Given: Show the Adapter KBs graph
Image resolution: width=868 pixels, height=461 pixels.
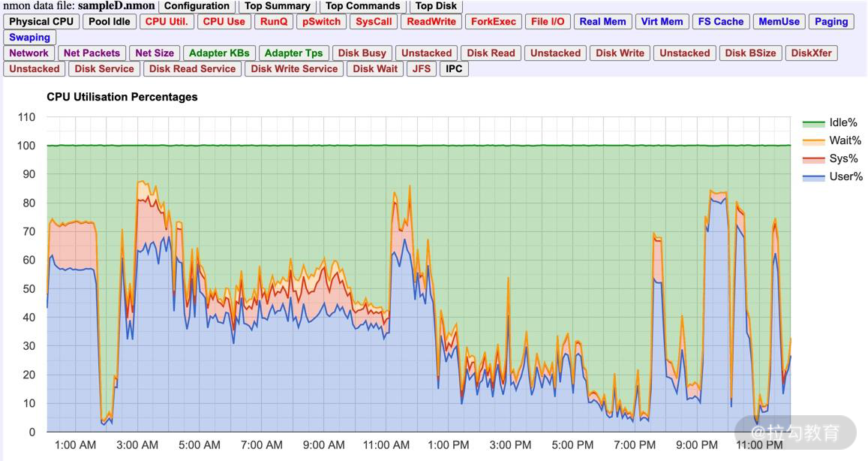Looking at the screenshot, I should [219, 53].
